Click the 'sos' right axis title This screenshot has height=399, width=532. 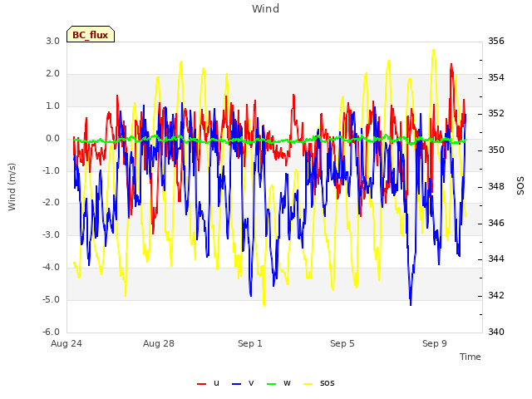[x=520, y=185]
